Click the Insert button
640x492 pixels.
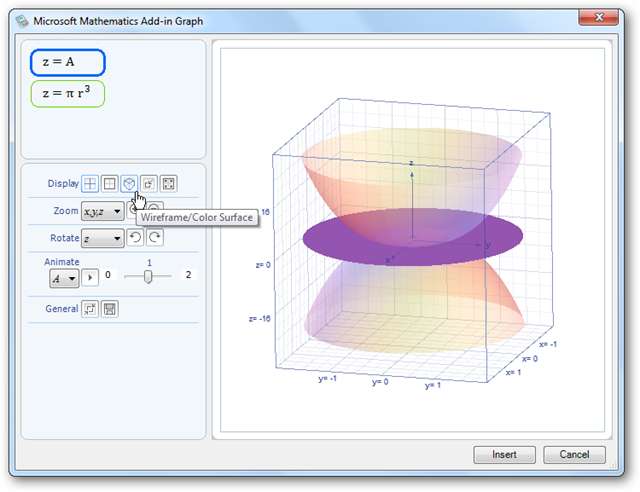(x=504, y=454)
